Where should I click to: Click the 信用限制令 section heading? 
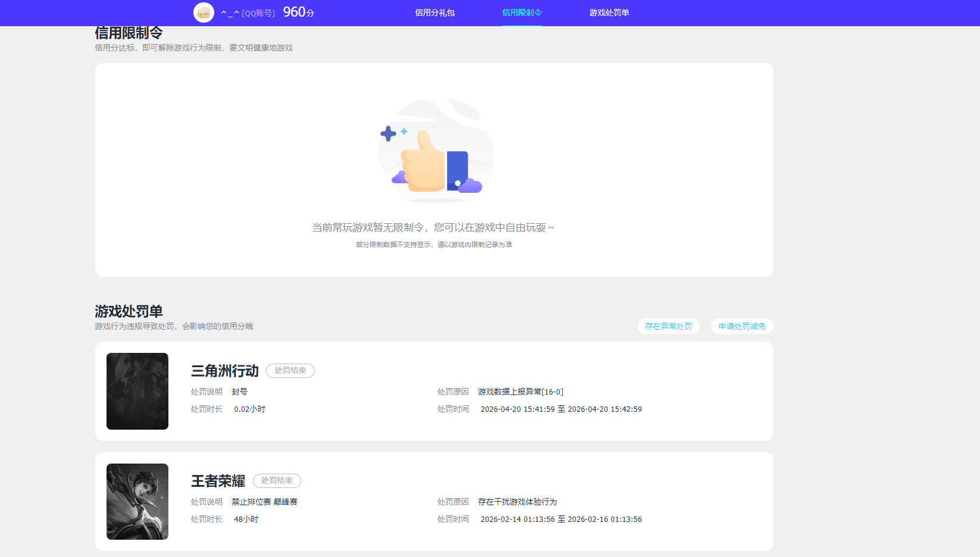(129, 33)
